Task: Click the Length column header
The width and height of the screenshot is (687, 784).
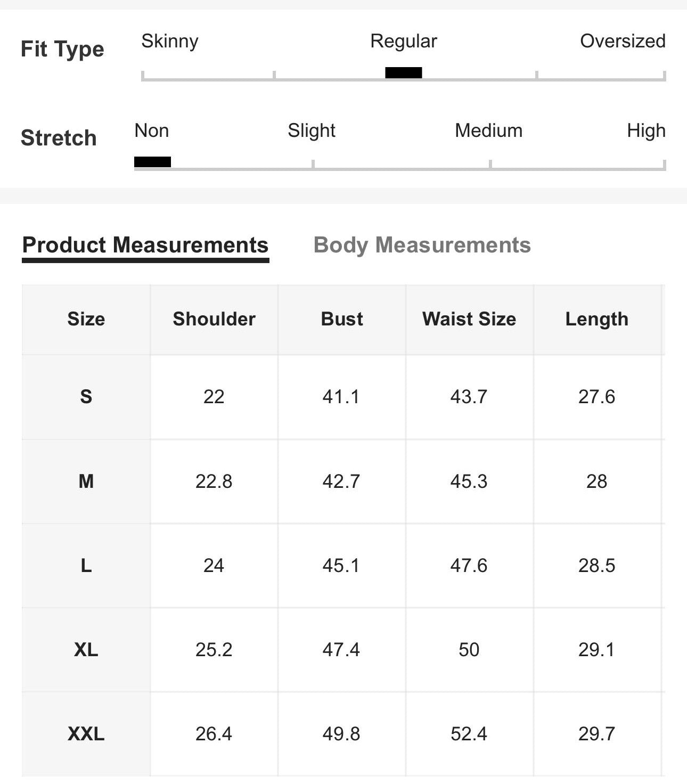Action: [597, 319]
